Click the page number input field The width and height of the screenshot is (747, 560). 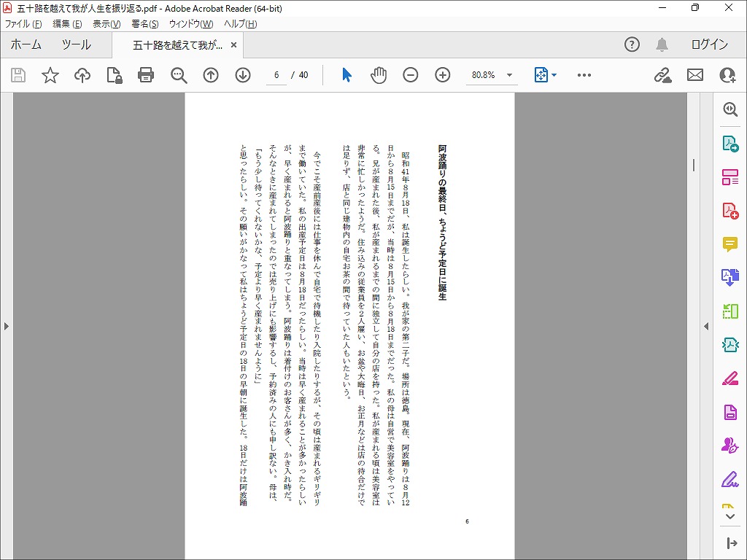point(276,75)
